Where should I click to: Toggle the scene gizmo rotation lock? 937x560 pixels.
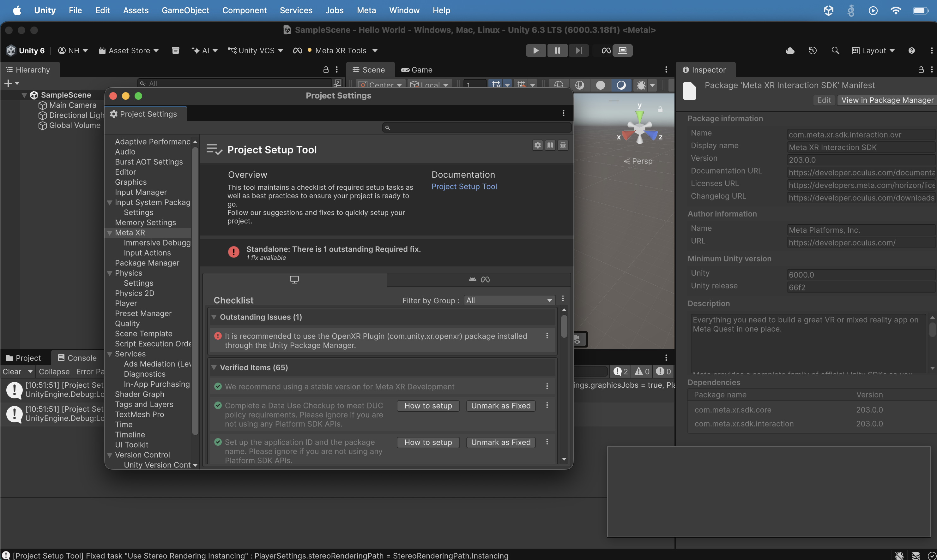[660, 109]
